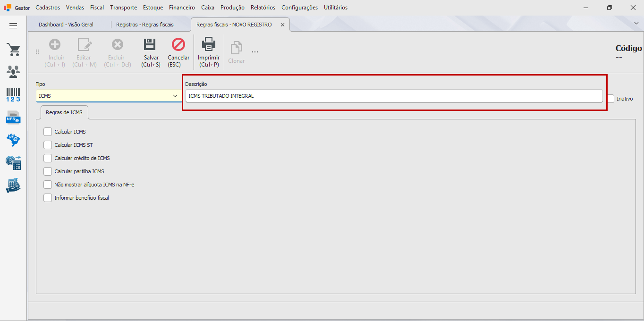Image resolution: width=644 pixels, height=321 pixels.
Task: Toggle Calcular partilha ICMS checkbox
Action: tap(48, 171)
